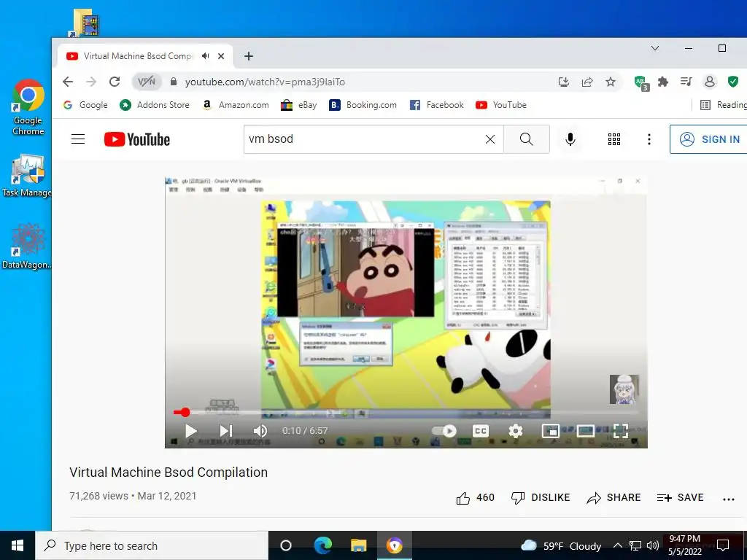This screenshot has height=560, width=747.
Task: Open the Windows Start menu
Action: [18, 545]
